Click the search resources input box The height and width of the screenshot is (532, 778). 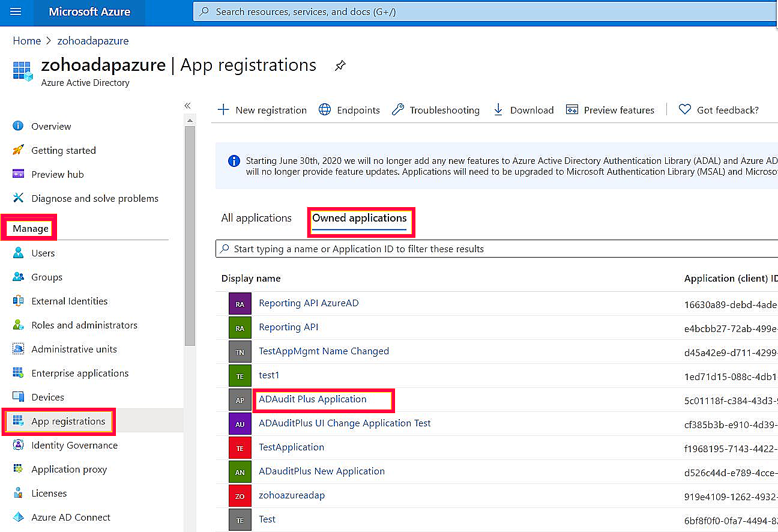pos(480,12)
